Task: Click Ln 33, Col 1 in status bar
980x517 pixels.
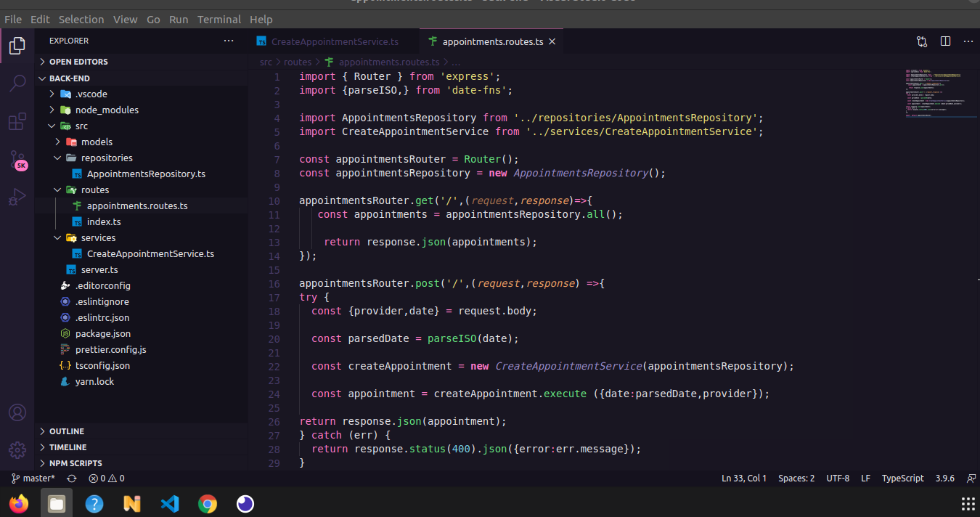Action: tap(744, 479)
